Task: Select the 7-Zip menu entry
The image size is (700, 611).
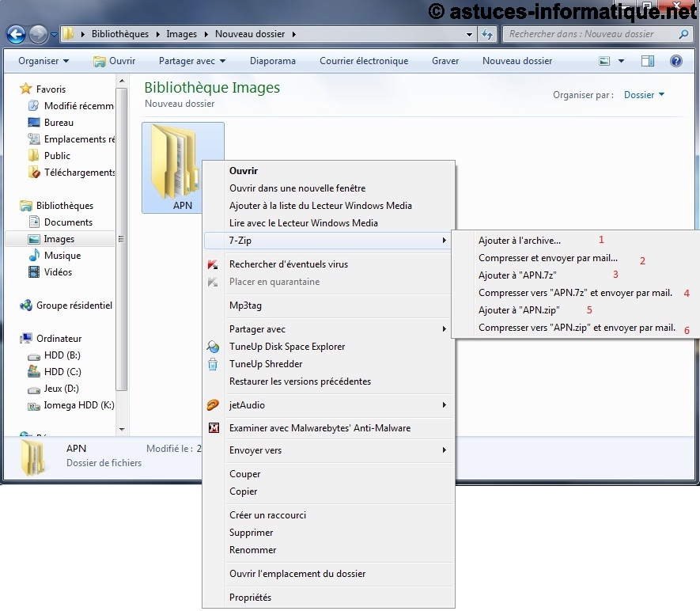Action: click(x=329, y=241)
